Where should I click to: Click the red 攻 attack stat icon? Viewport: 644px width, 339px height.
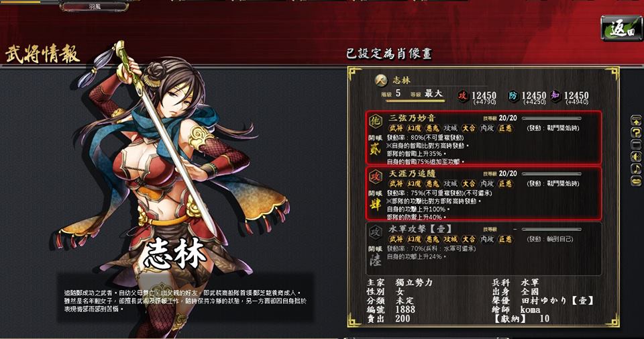[464, 96]
